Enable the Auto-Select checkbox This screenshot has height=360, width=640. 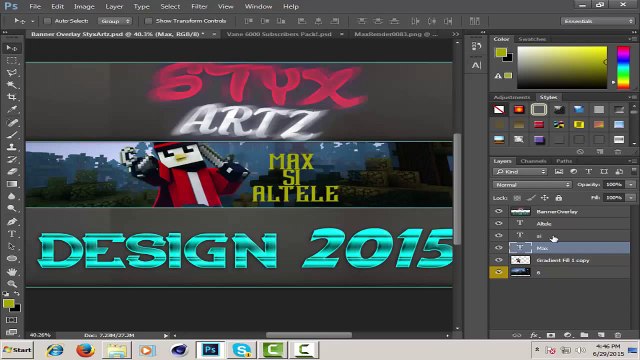click(47, 21)
